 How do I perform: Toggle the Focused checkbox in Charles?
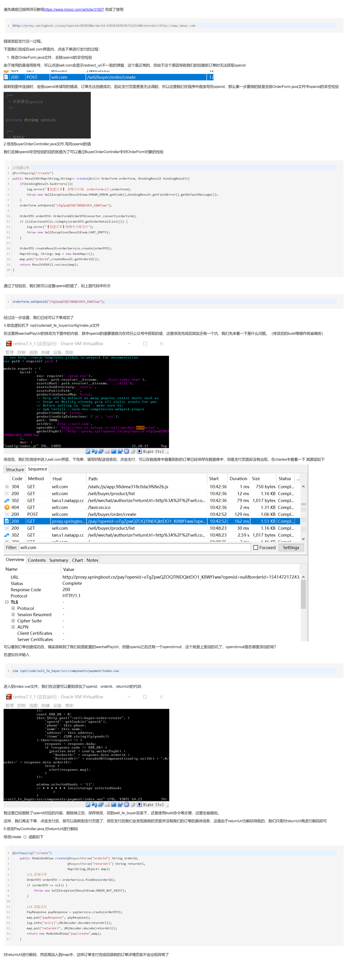pyautogui.click(x=256, y=547)
